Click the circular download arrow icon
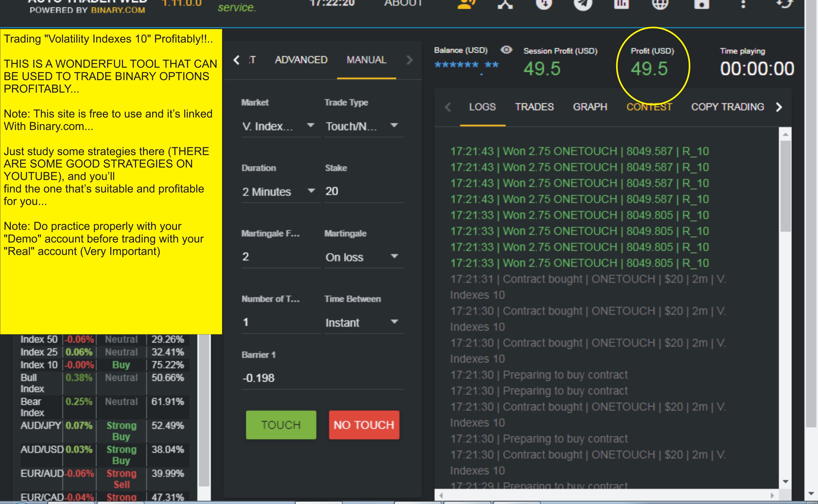 [544, 4]
